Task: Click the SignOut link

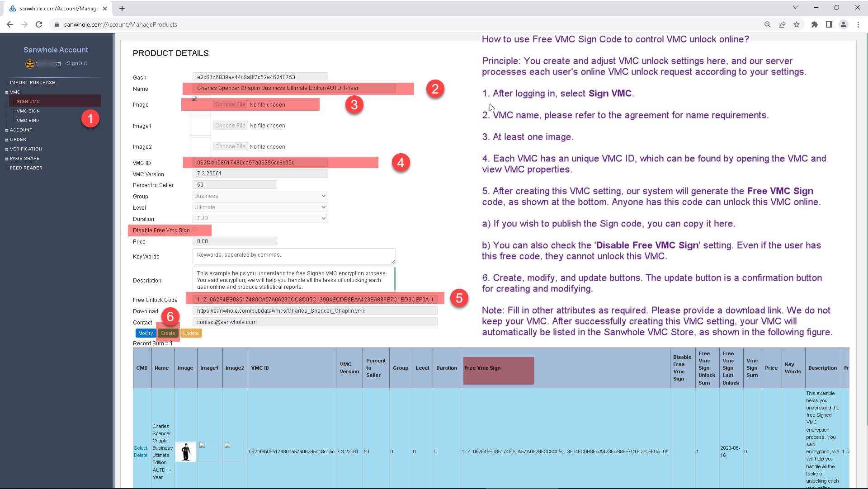Action: click(77, 63)
